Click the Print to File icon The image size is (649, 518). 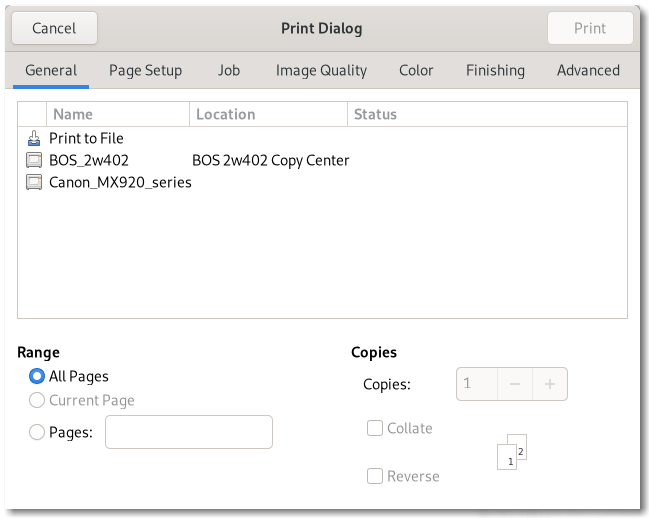(x=34, y=139)
